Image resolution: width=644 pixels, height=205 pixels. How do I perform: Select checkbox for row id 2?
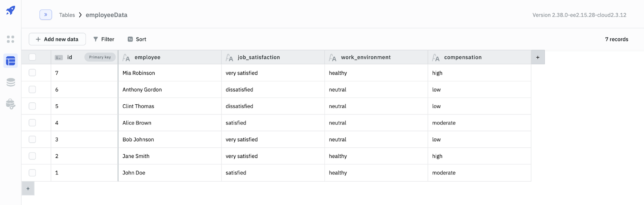pos(32,156)
